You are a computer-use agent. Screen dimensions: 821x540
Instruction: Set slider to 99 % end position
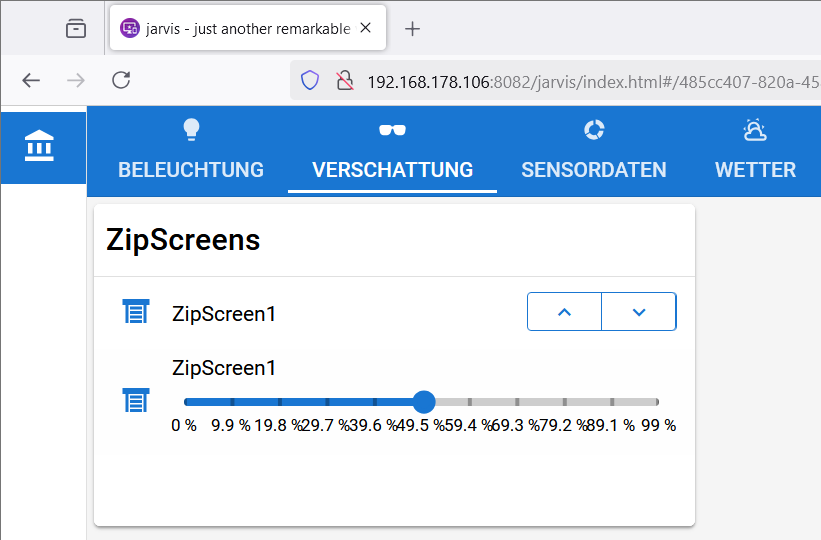[658, 402]
